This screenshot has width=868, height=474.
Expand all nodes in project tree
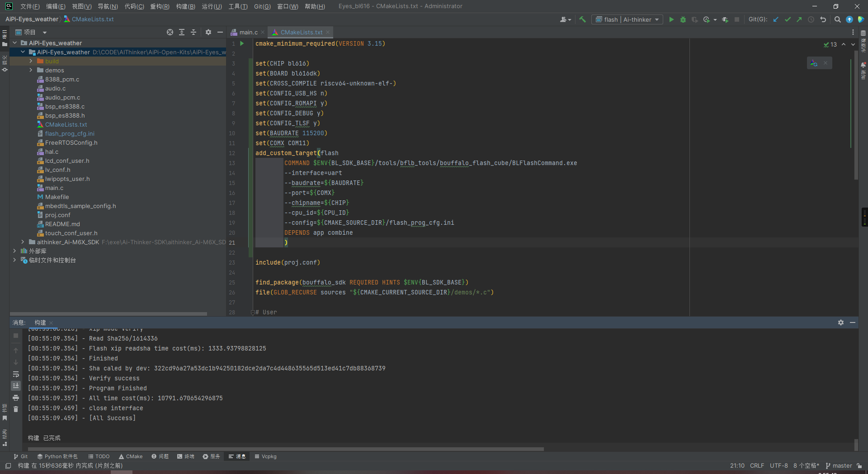click(182, 32)
